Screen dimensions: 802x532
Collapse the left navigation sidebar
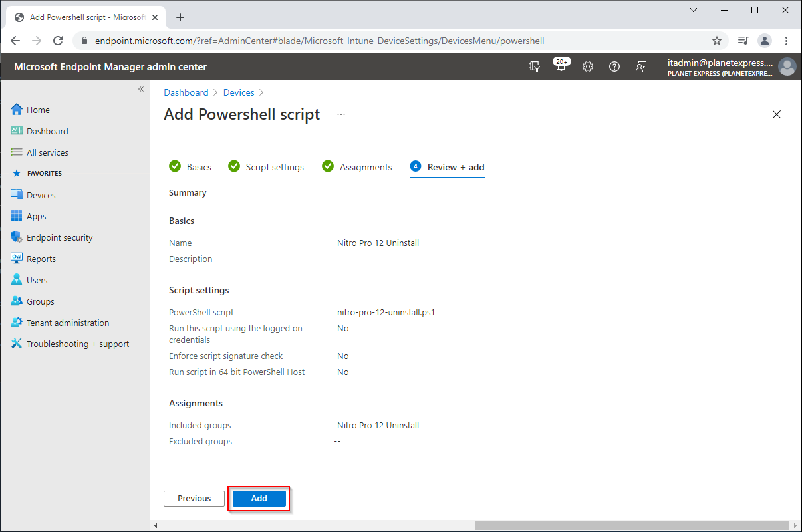[x=141, y=89]
